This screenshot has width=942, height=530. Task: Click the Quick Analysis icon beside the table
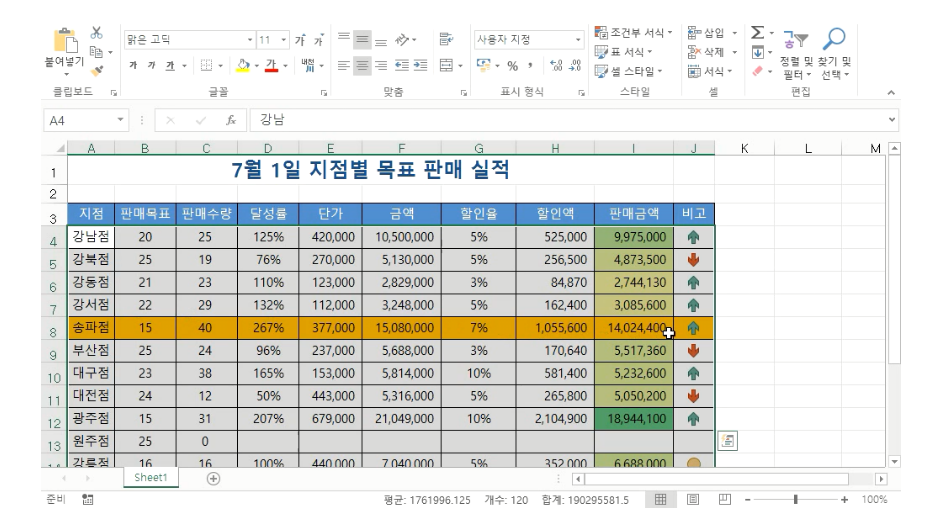click(728, 441)
